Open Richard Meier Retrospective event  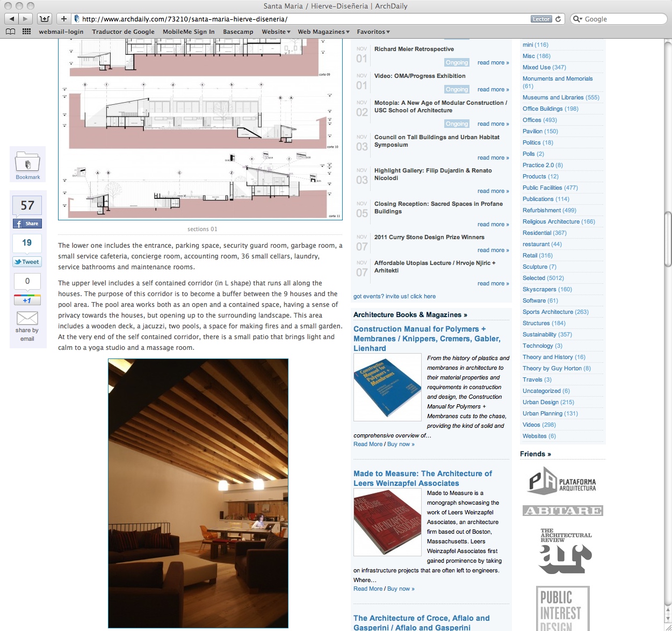(414, 49)
